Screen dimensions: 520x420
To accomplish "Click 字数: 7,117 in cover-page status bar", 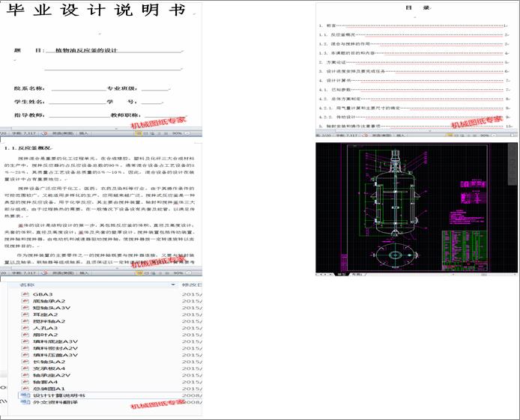I will point(23,133).
